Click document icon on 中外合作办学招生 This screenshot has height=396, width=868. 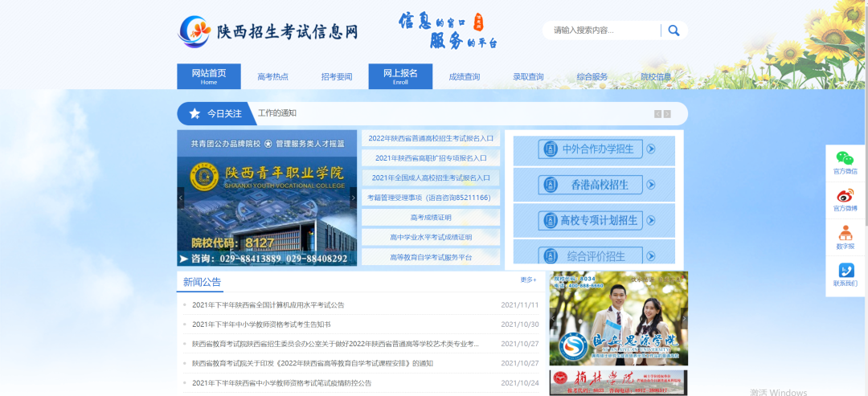(x=551, y=149)
